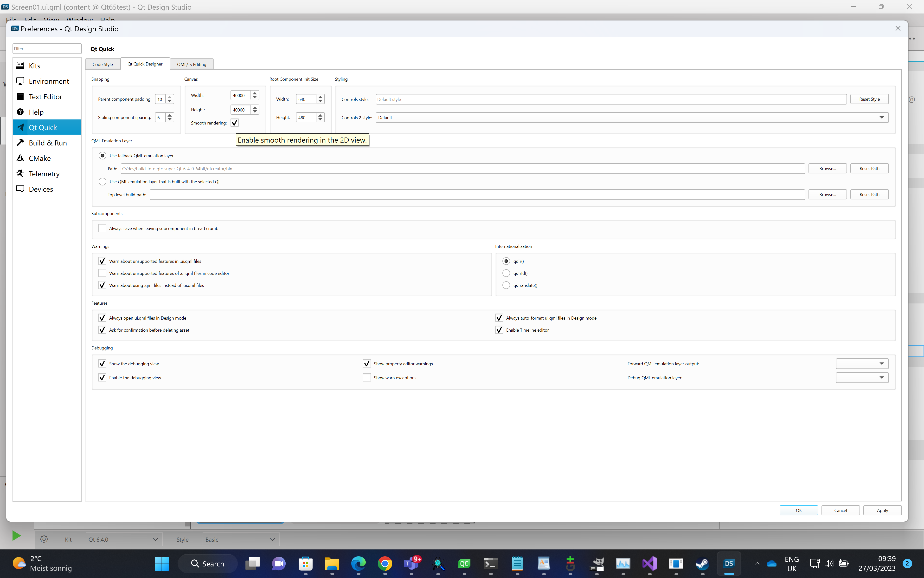Click the Top level build path field

point(477,195)
